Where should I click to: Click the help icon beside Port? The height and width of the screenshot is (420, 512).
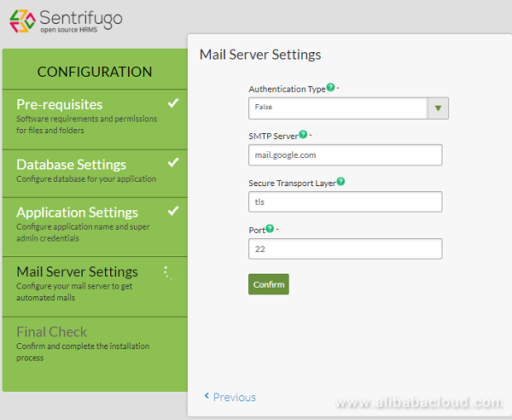(270, 229)
